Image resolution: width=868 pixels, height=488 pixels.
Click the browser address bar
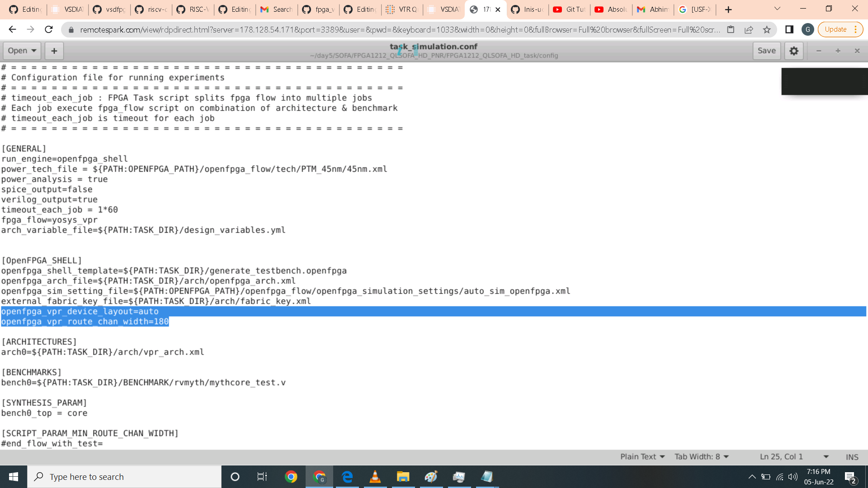398,30
